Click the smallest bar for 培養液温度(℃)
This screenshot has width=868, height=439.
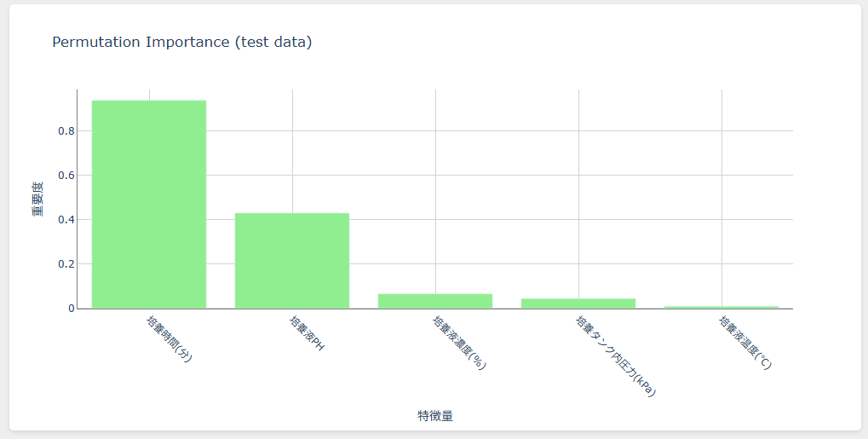[x=721, y=307]
